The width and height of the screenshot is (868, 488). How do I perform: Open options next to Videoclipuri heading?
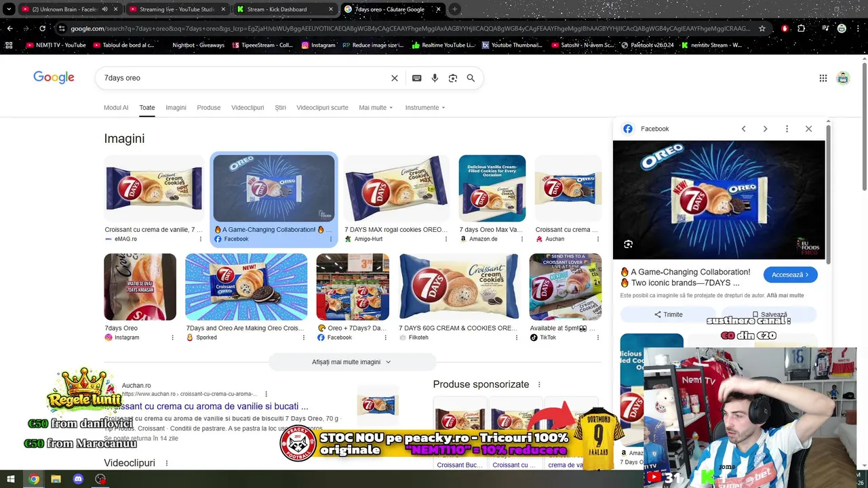point(166,463)
